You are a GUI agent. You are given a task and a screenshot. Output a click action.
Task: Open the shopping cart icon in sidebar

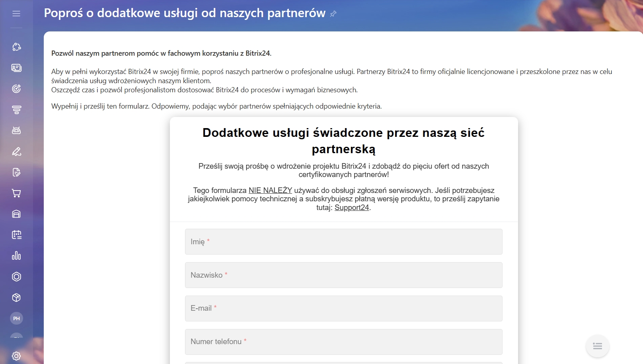click(x=16, y=193)
